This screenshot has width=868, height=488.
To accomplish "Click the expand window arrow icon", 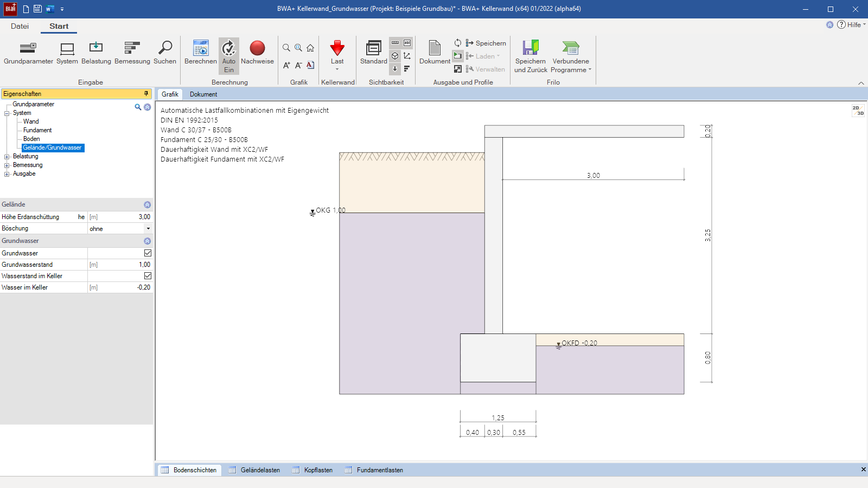I will pyautogui.click(x=458, y=69).
